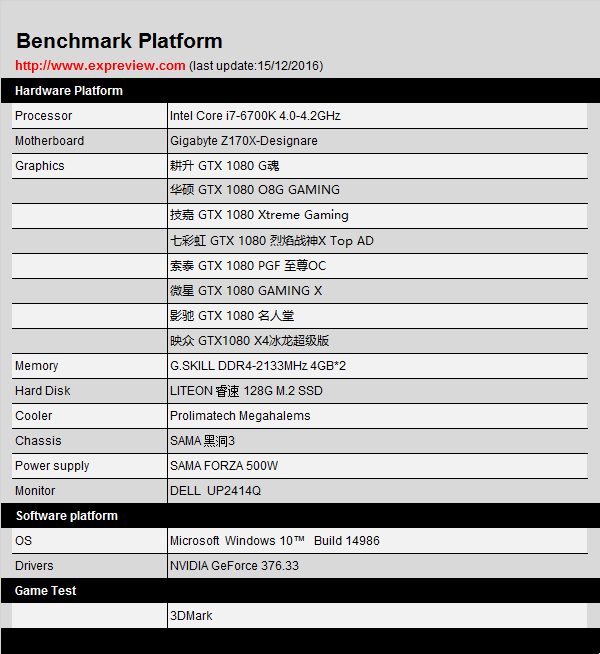Select the G.SKILL DDR4-2133MHz 4GB*2 cell
The width and height of the screenshot is (600, 654).
(x=377, y=366)
